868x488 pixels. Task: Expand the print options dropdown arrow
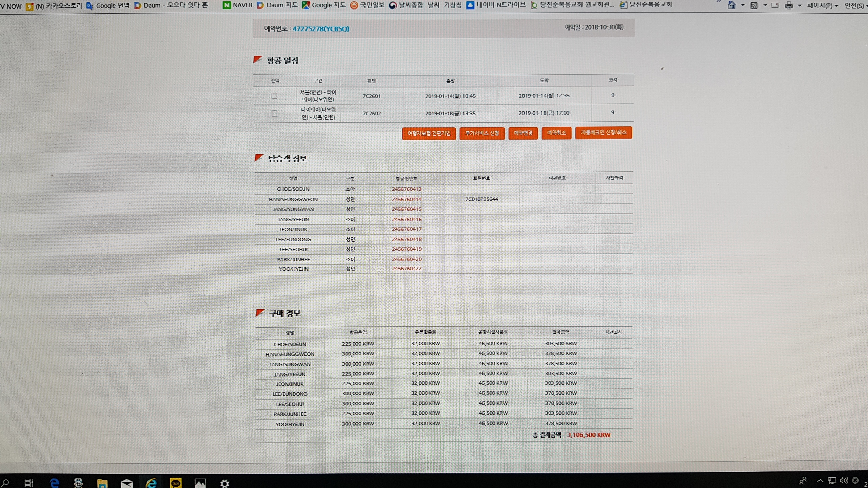click(x=800, y=5)
